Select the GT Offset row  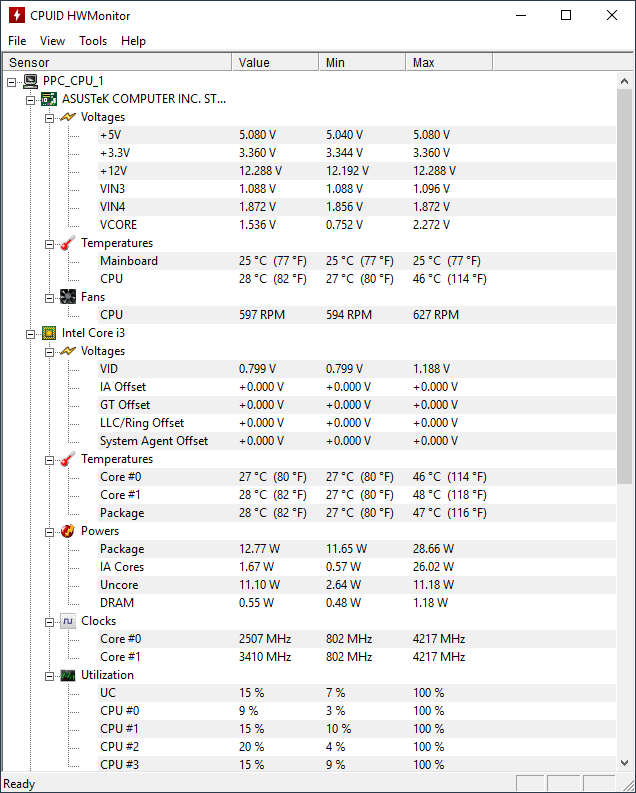click(x=357, y=405)
